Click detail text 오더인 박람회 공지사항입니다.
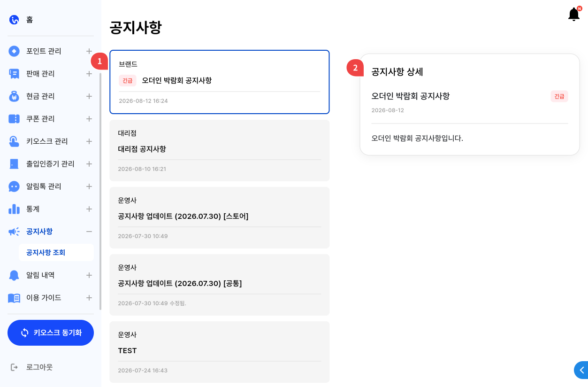 [417, 139]
